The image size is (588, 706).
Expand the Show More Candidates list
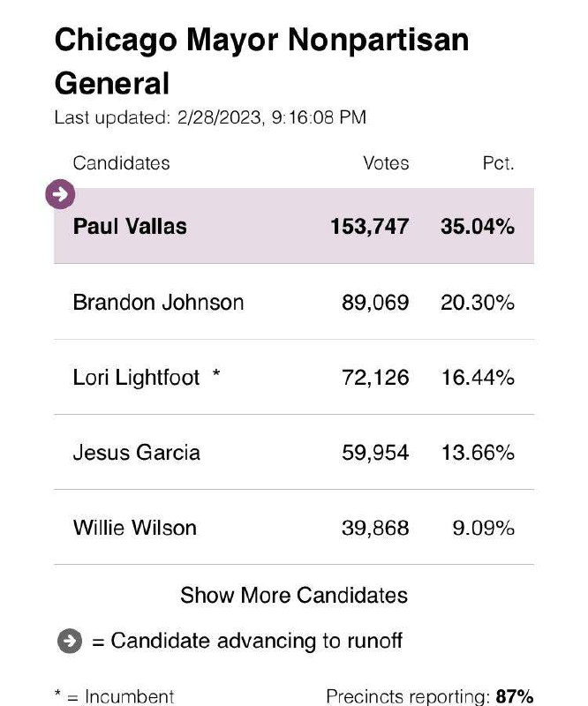[x=294, y=595]
